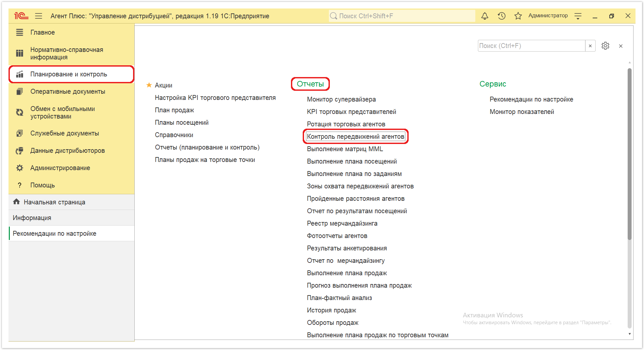Open Зоны охвата передвижений агентов report
Image resolution: width=644 pixels, height=350 pixels.
tap(360, 186)
